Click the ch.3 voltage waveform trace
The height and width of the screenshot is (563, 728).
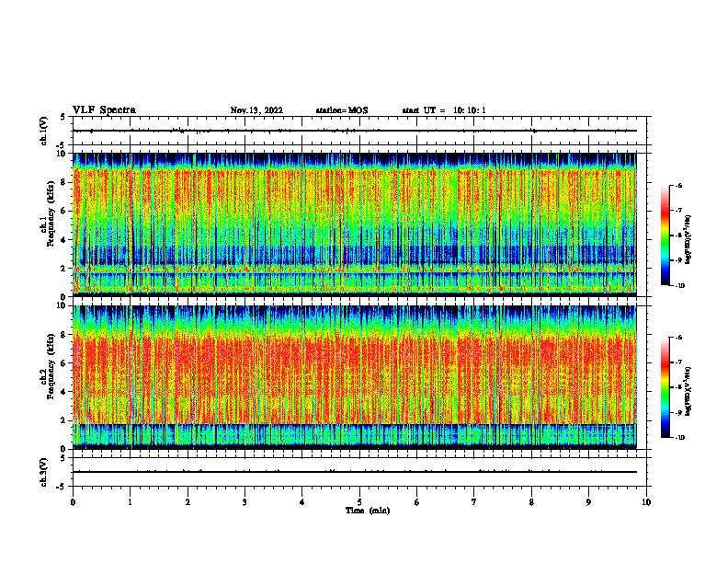355,472
